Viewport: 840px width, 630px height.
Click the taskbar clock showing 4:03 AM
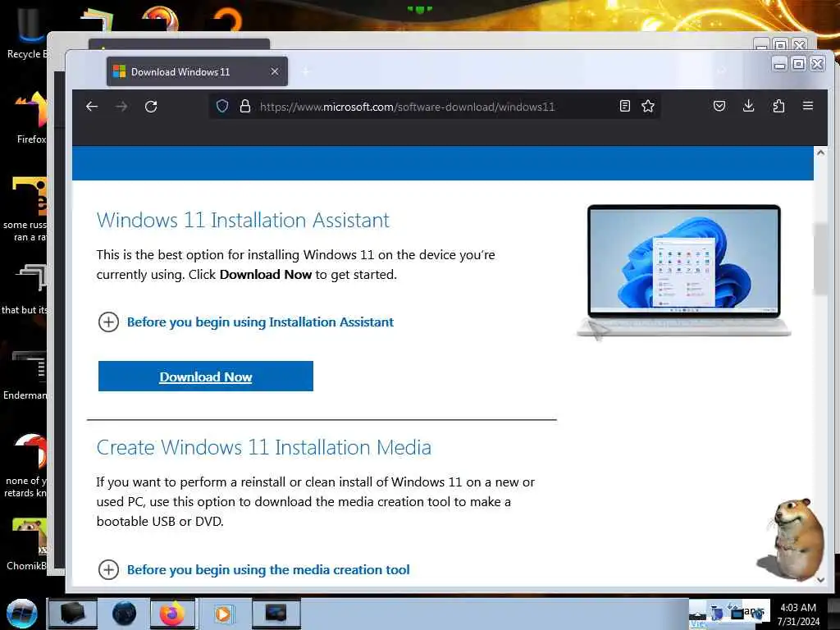point(798,614)
